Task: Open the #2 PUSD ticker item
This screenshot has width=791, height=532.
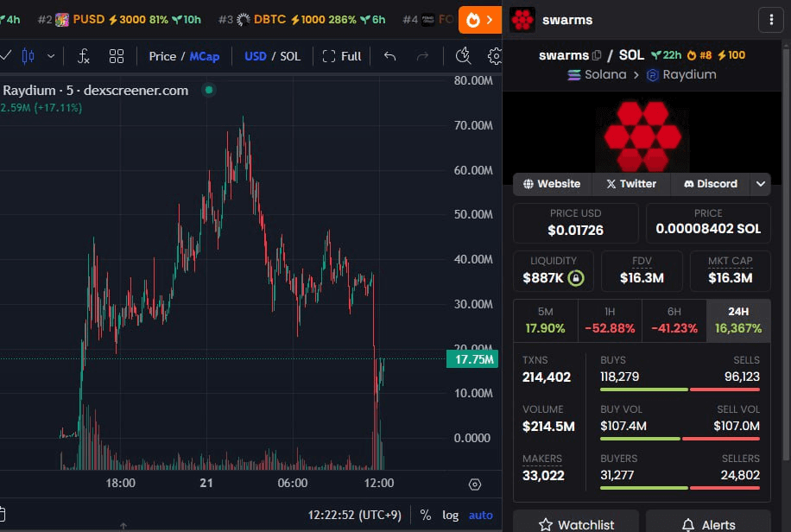Action: 119,20
